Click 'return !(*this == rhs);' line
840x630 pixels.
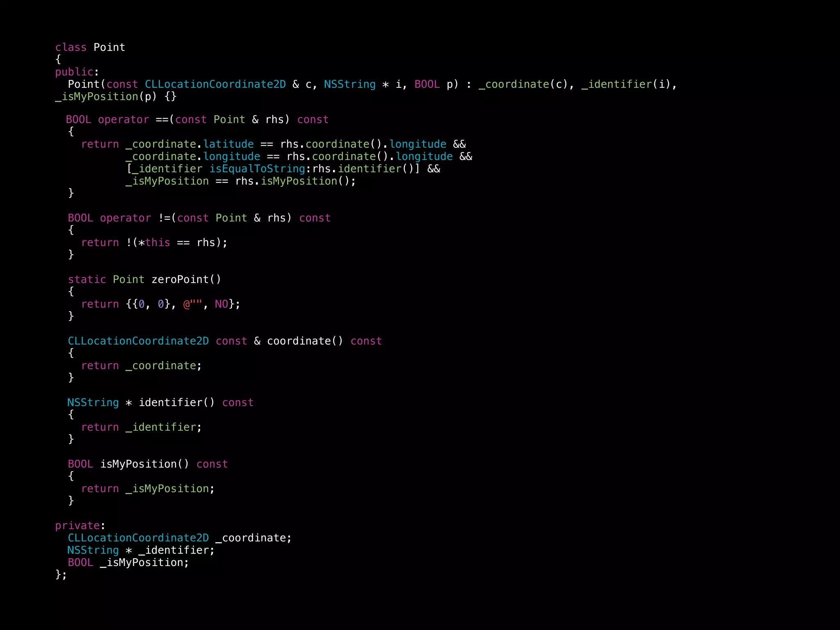click(154, 243)
